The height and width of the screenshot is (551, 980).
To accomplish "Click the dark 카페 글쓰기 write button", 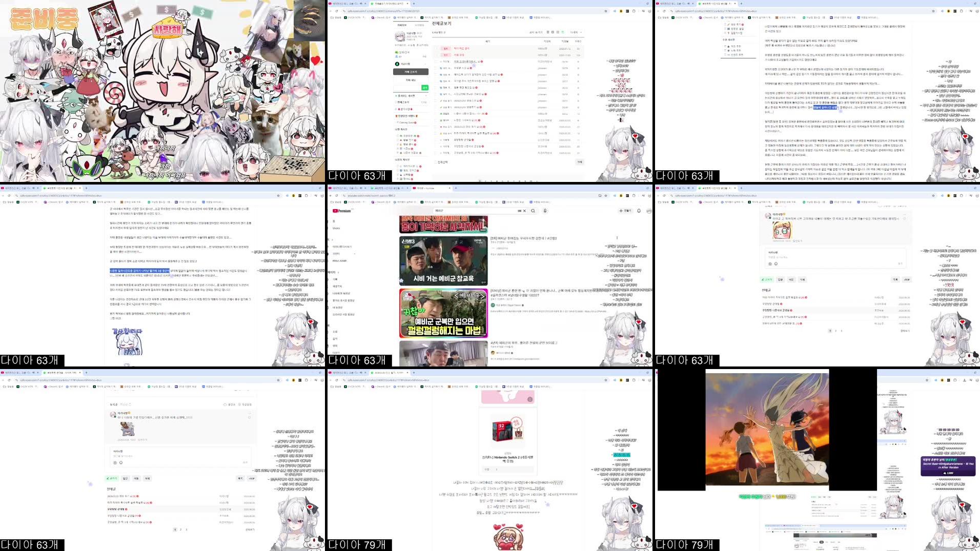I will (411, 72).
